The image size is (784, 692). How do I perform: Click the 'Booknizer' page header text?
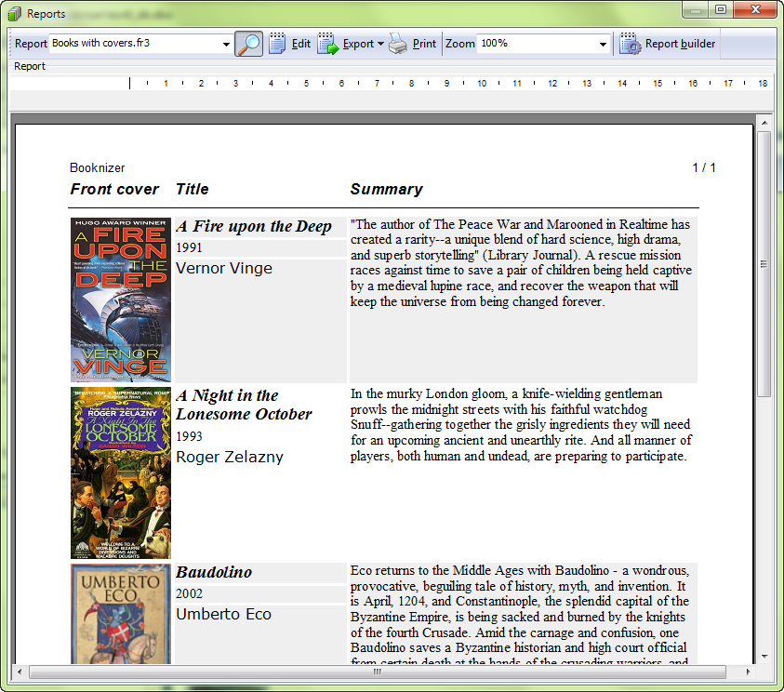98,168
